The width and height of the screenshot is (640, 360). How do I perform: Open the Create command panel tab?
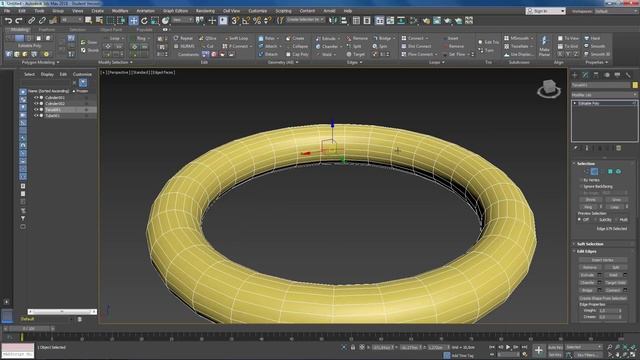pyautogui.click(x=575, y=75)
